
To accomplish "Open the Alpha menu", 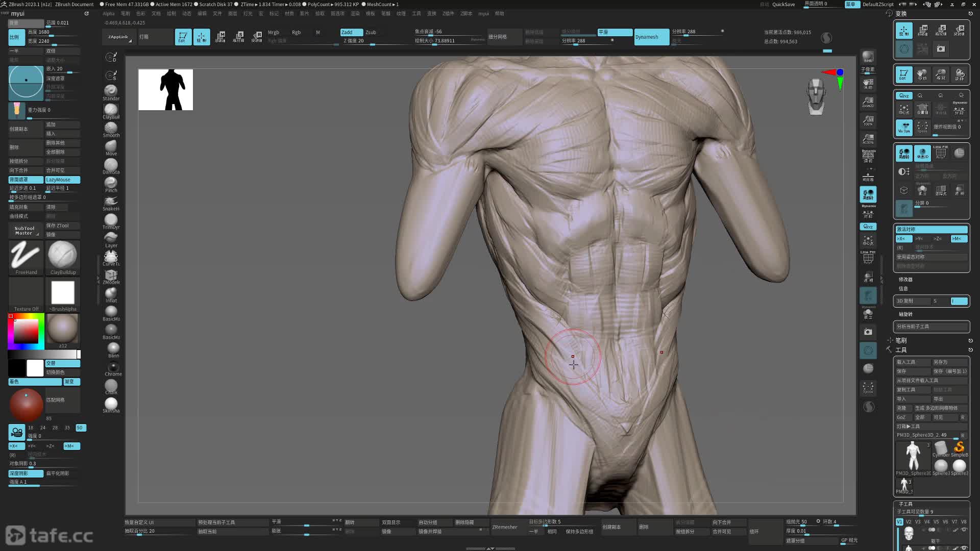I will pyautogui.click(x=109, y=14).
